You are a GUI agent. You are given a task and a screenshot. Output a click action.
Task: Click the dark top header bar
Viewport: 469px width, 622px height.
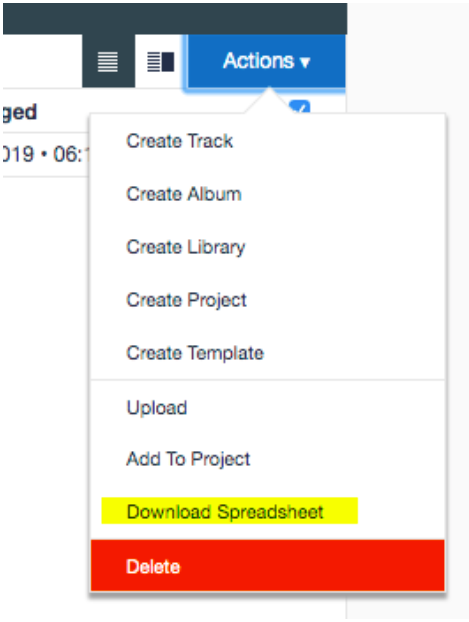(x=175, y=19)
